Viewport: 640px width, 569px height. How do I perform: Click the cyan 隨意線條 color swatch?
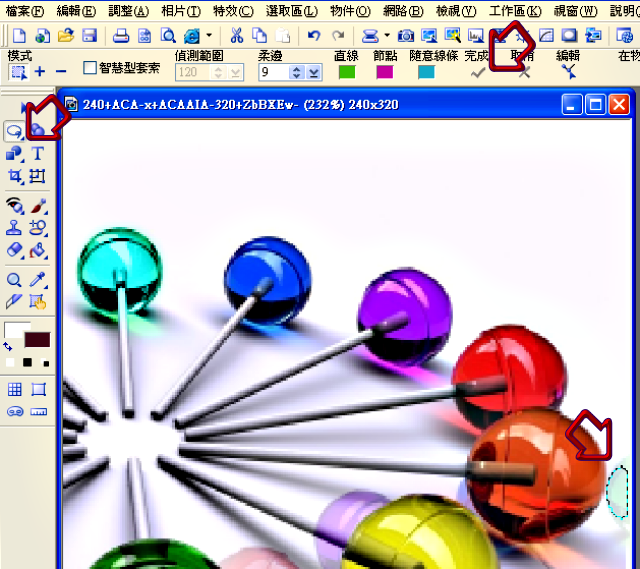coord(426,72)
